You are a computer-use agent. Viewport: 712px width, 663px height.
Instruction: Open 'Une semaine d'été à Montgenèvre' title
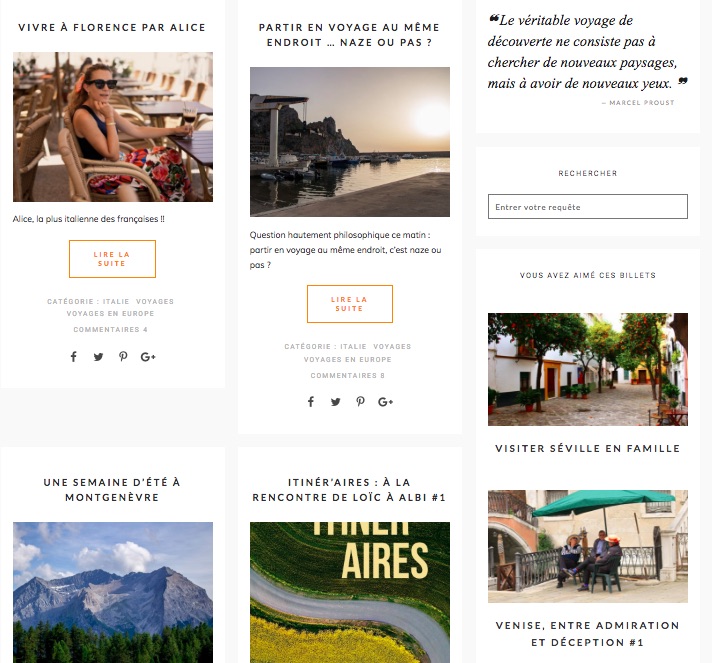point(112,490)
